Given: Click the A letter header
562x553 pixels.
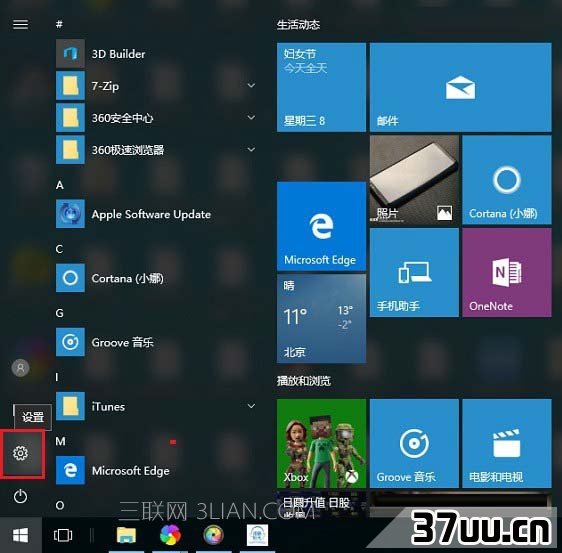Looking at the screenshot, I should point(60,185).
